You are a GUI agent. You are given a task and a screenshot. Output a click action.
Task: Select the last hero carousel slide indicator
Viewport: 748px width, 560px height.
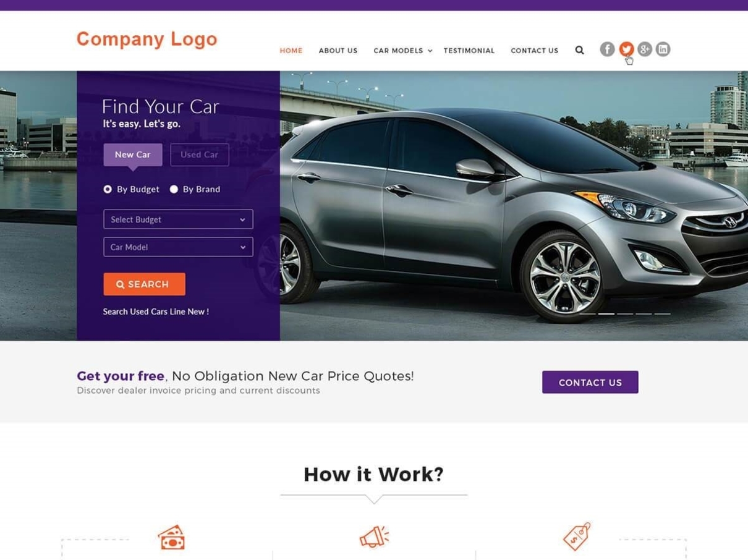pos(663,314)
